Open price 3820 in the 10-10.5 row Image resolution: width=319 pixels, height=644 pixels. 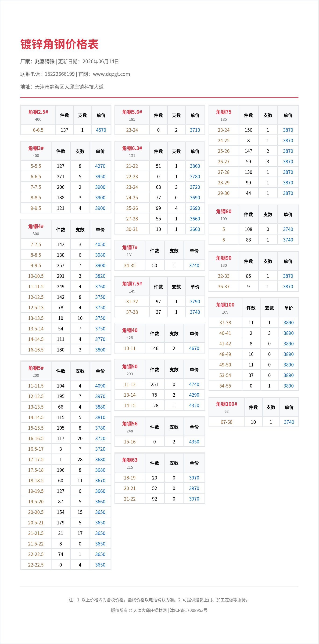100,276
